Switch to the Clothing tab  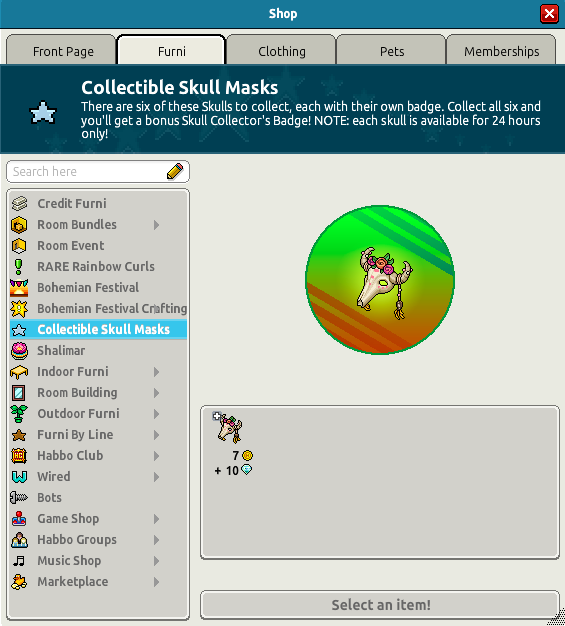click(282, 50)
